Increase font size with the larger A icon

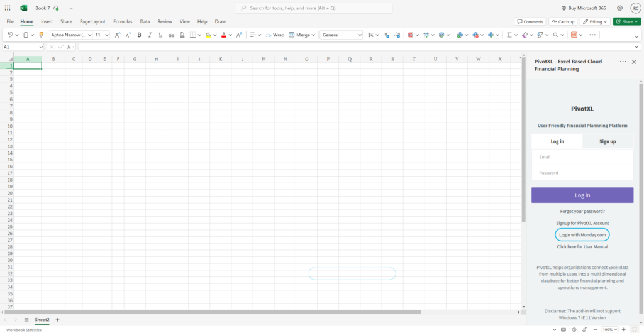tap(118, 35)
